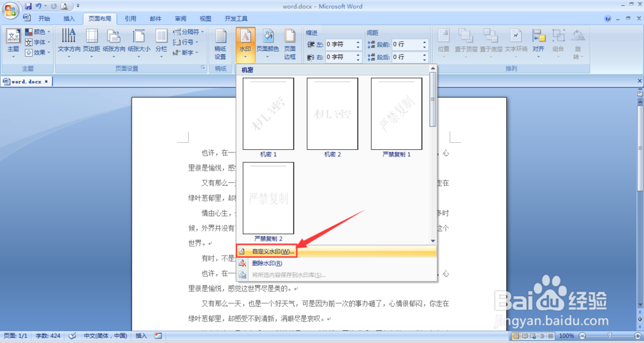Zoom out with the minus button
This screenshot has width=644, height=343.
(582, 336)
